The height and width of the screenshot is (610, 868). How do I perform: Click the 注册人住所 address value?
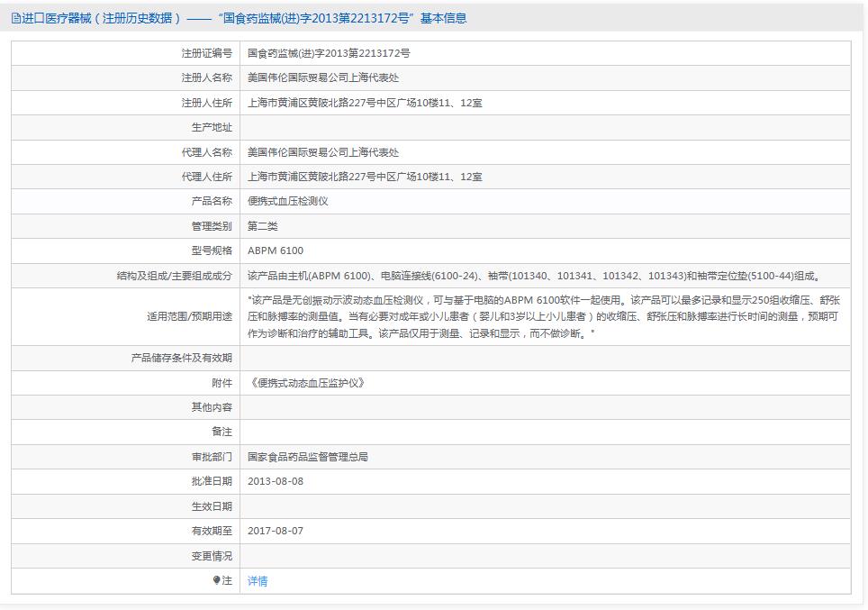(x=365, y=103)
